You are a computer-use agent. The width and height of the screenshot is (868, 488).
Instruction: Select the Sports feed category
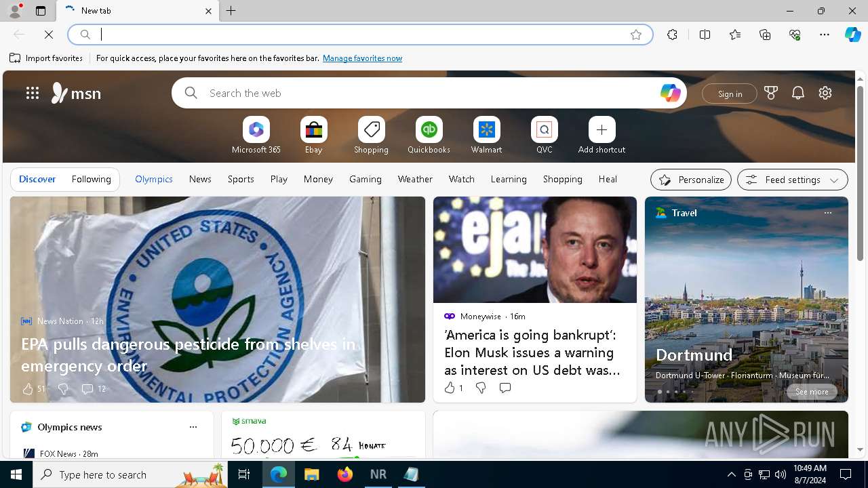pyautogui.click(x=241, y=179)
